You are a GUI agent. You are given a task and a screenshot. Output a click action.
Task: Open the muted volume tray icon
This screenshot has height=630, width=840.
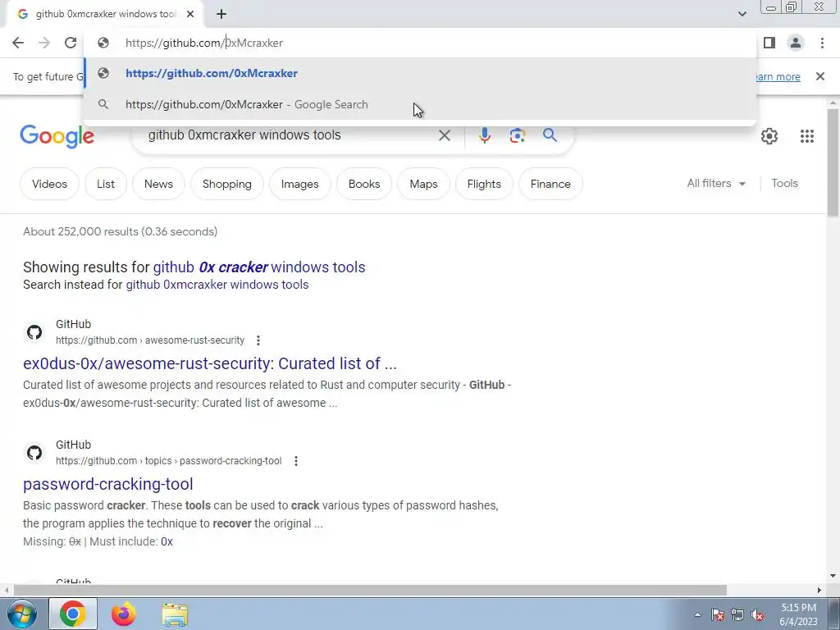[757, 614]
